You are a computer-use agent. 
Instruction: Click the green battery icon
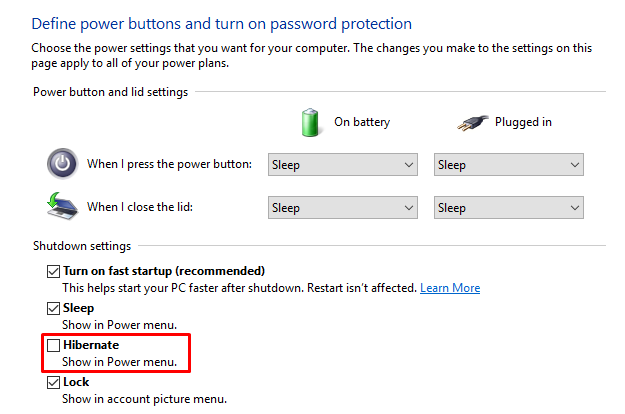pos(312,122)
